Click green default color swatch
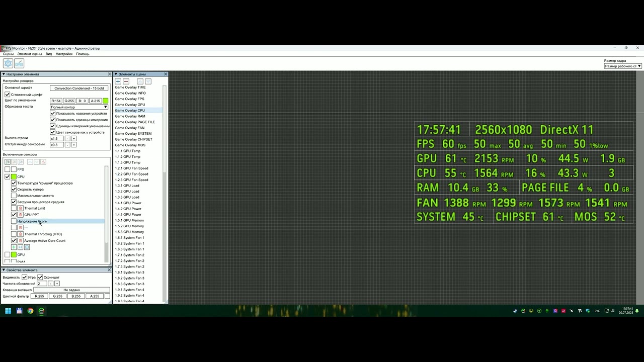 click(106, 101)
